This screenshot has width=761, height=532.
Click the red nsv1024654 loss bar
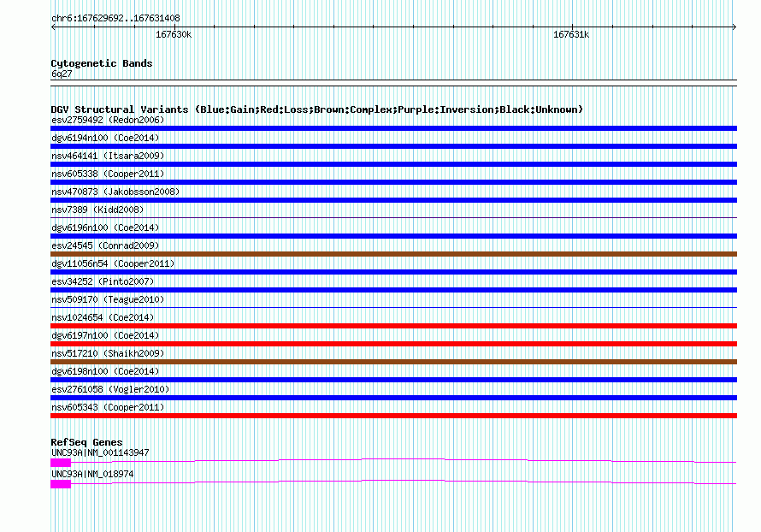393,326
